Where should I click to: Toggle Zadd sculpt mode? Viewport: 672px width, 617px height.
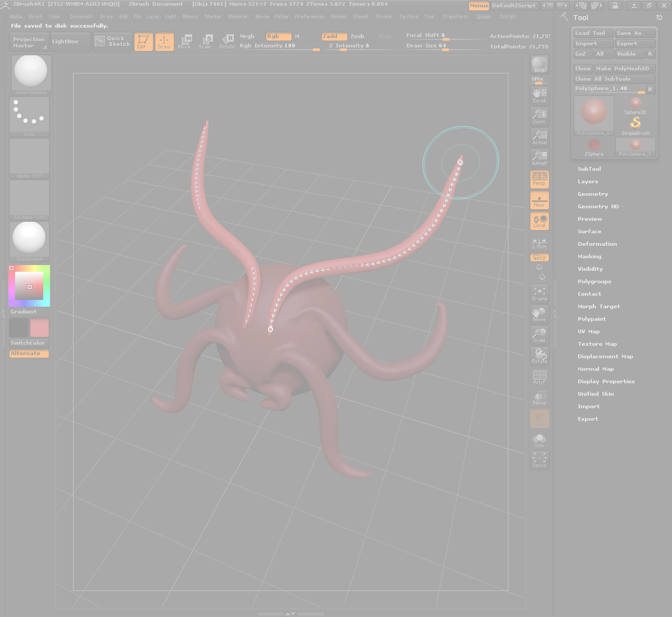tap(334, 36)
